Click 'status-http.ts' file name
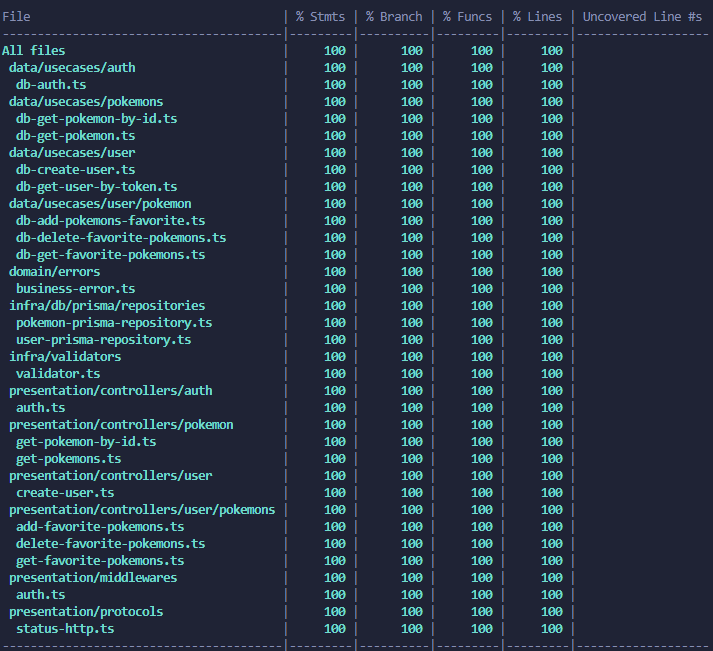Viewport: 713px width, 651px height. click(65, 629)
